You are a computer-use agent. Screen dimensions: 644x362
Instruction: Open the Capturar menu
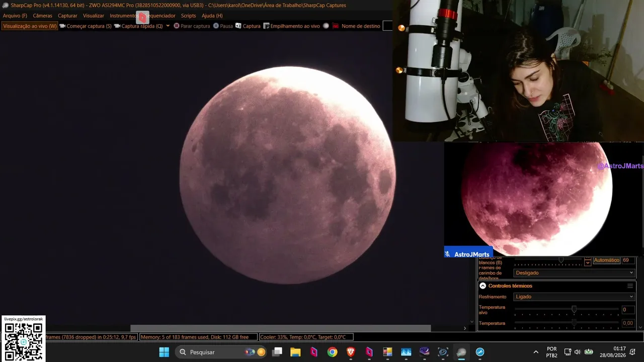(67, 16)
